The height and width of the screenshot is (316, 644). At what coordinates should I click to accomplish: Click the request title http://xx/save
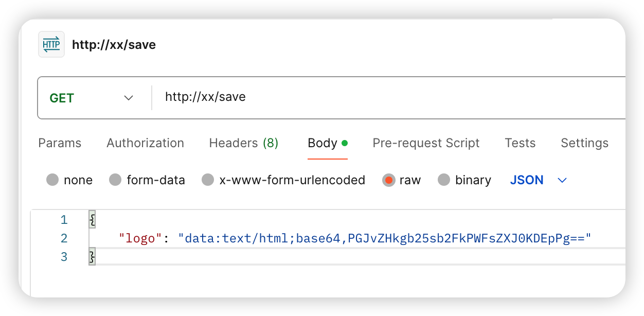(114, 45)
